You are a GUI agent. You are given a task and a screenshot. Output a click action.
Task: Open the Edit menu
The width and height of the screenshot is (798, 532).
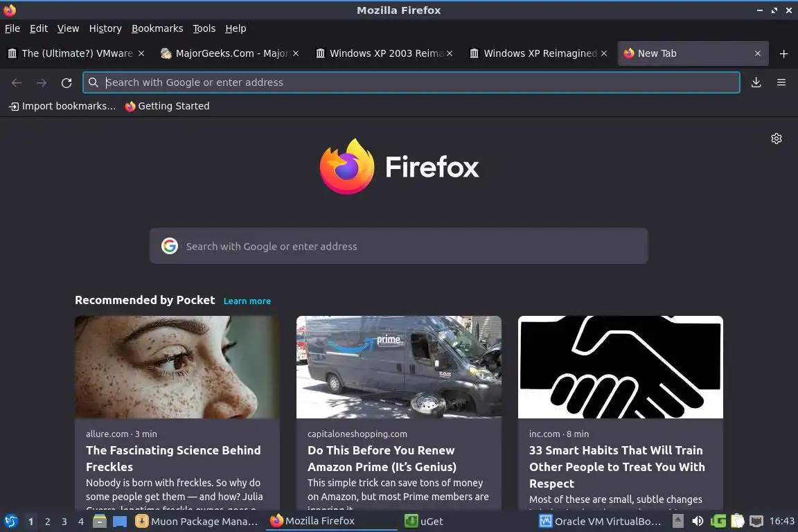coord(39,28)
